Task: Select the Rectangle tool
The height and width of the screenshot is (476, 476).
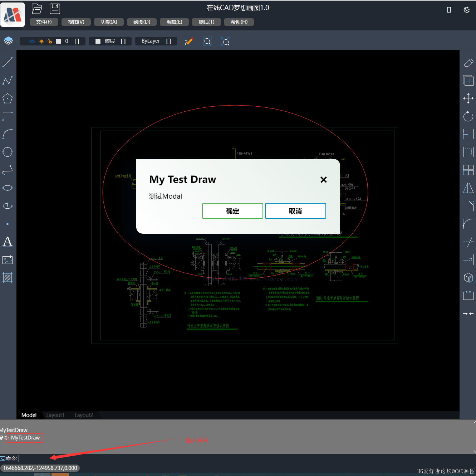Action: click(x=8, y=116)
